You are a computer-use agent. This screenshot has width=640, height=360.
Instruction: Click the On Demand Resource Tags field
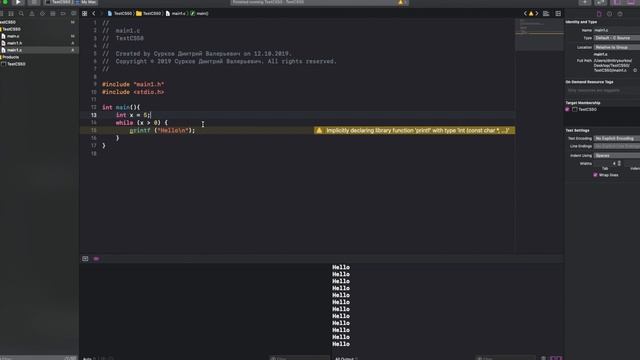click(x=603, y=90)
